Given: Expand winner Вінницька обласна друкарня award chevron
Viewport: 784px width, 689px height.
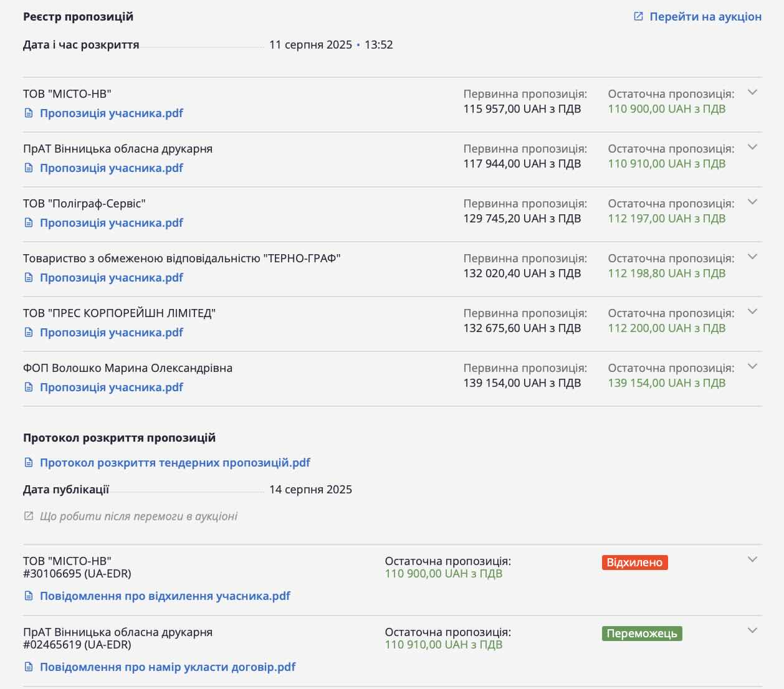Looking at the screenshot, I should pyautogui.click(x=752, y=630).
